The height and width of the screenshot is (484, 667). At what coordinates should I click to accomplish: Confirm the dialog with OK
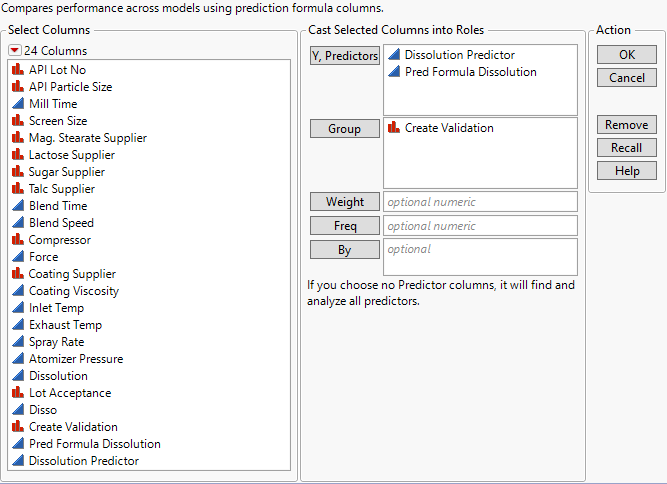click(626, 54)
